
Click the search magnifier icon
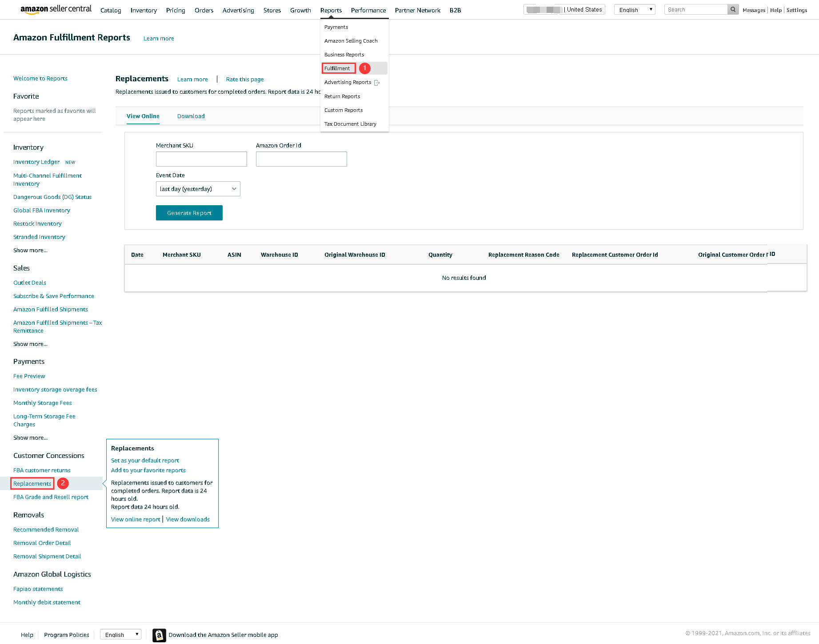click(733, 9)
